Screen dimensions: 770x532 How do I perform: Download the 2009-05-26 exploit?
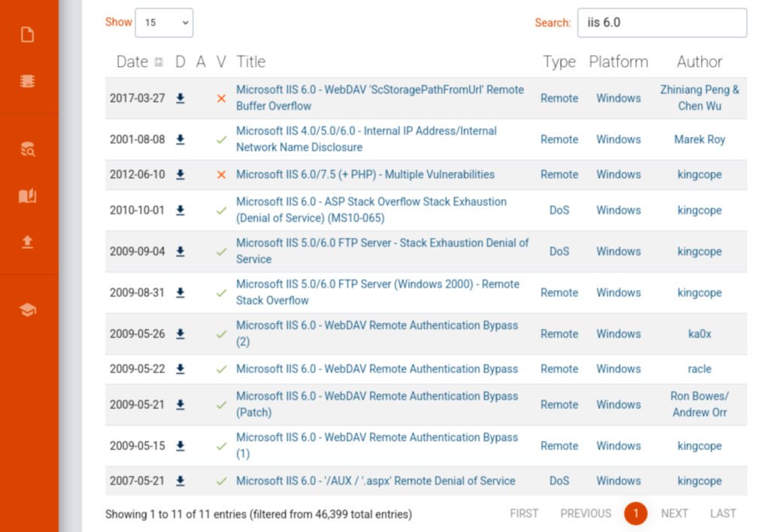180,334
